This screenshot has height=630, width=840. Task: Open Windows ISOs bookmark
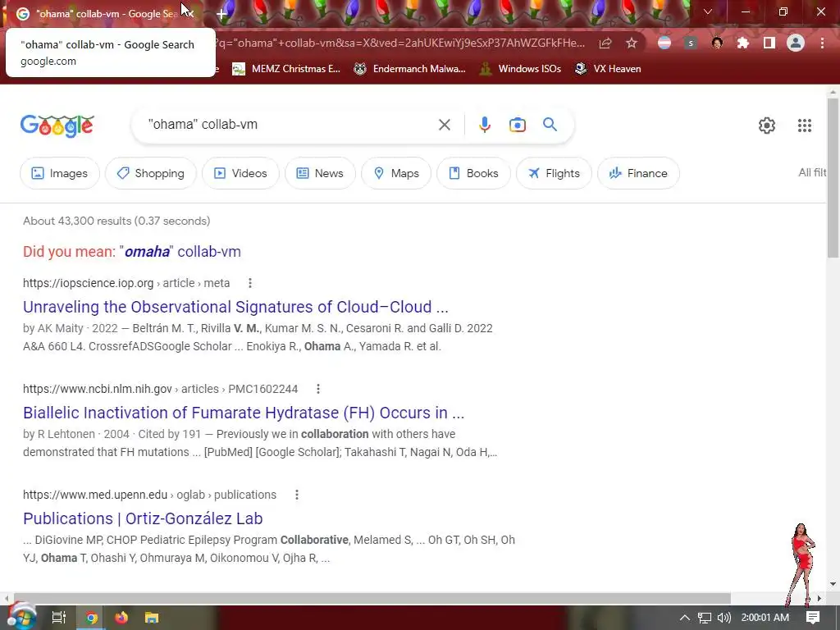(520, 69)
